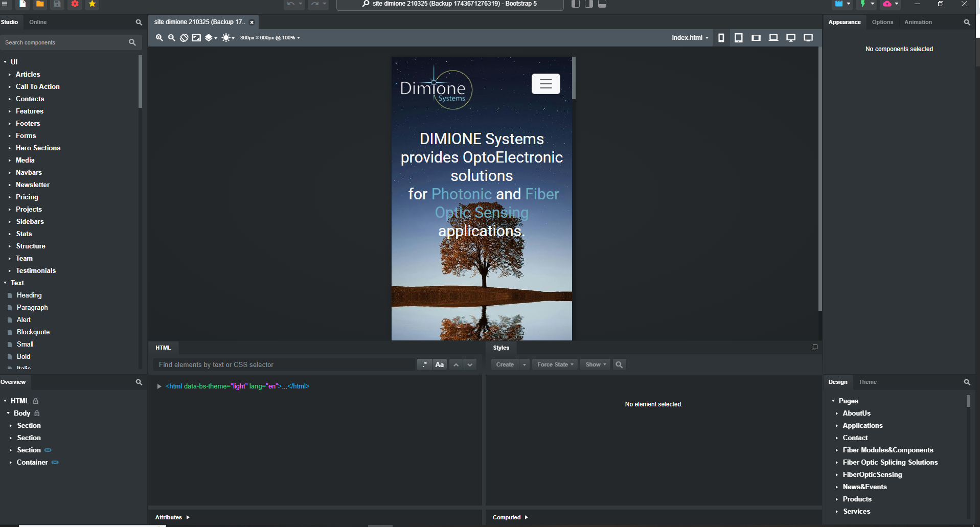Image resolution: width=980 pixels, height=527 pixels.
Task: Toggle the right panel visibility
Action: coord(589,4)
